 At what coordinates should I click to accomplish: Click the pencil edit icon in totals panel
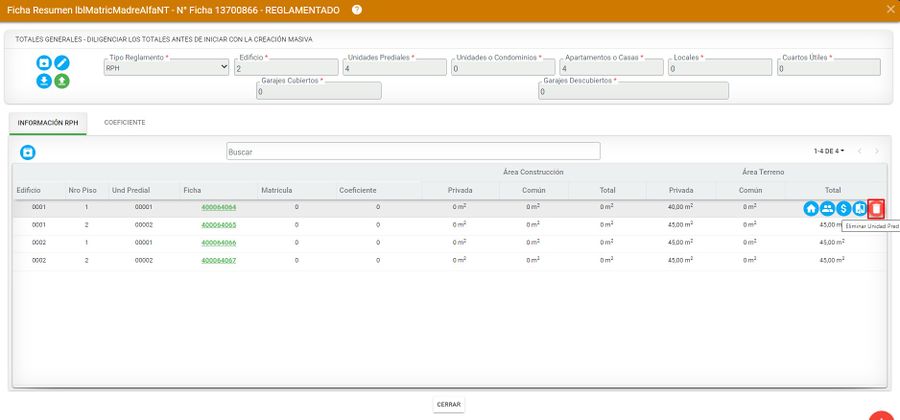62,63
